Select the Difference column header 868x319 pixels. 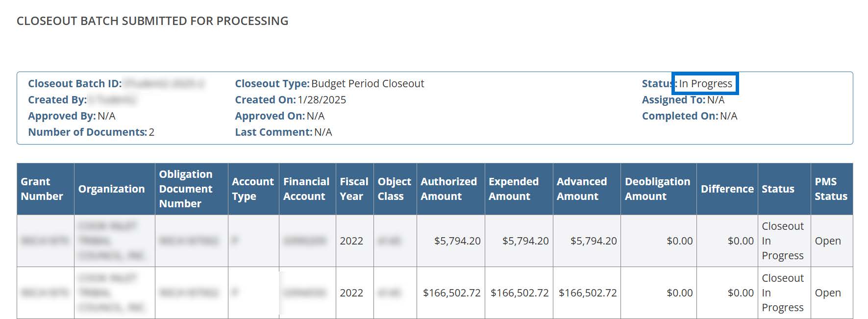727,189
